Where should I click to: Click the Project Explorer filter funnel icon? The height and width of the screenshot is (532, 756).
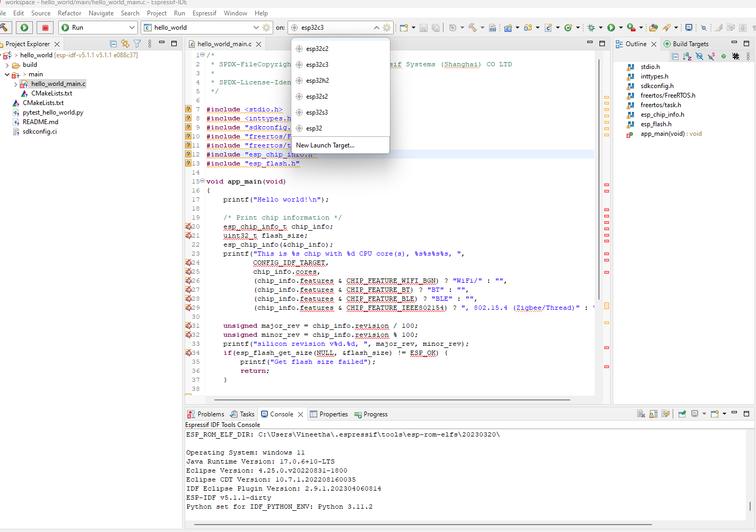tap(137, 43)
